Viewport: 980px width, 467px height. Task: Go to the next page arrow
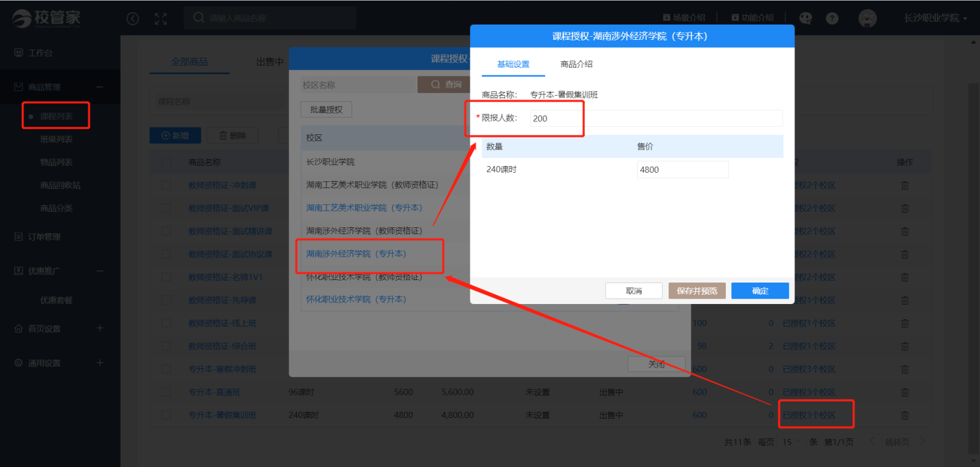point(922,441)
